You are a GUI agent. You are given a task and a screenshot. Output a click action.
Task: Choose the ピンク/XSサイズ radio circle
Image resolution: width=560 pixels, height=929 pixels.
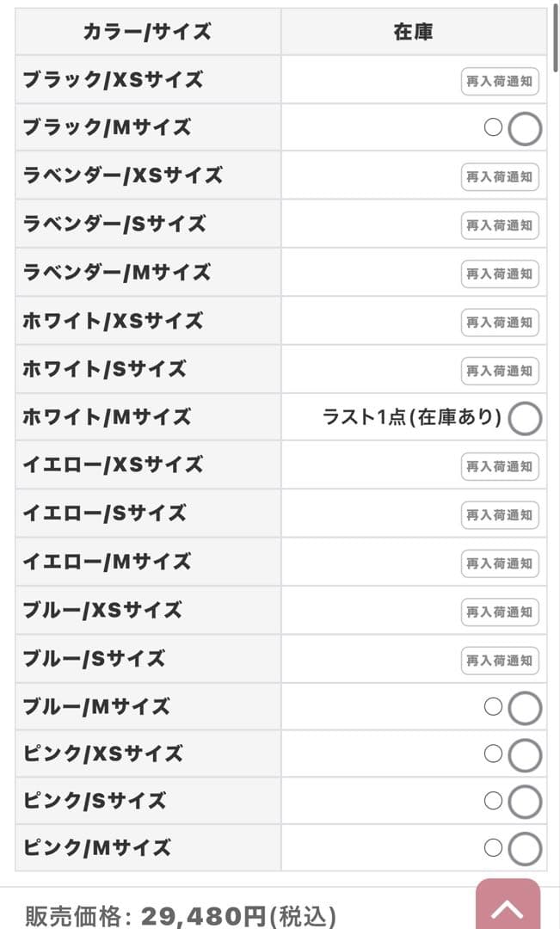tap(525, 755)
